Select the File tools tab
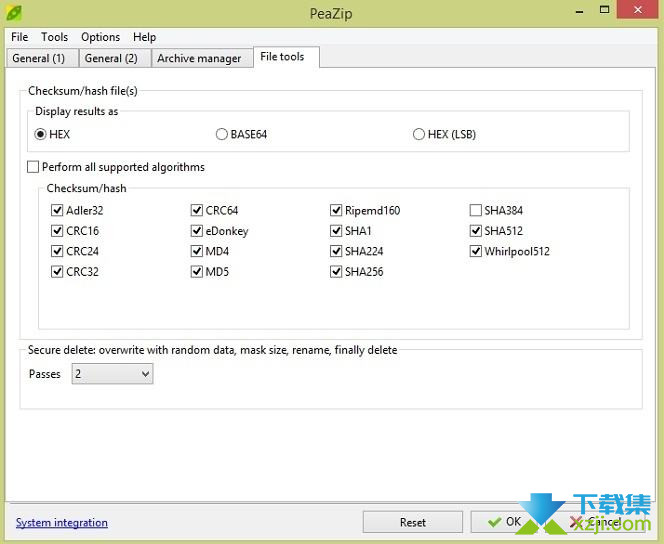Screen dimensions: 664x544 (286, 57)
